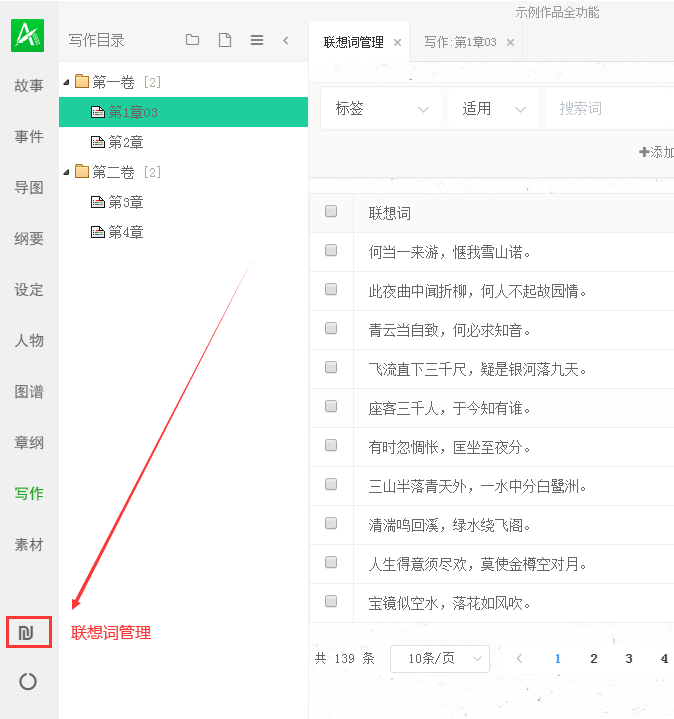Check the row 有时忽惆怅，匡坐至夜分。

(331, 445)
